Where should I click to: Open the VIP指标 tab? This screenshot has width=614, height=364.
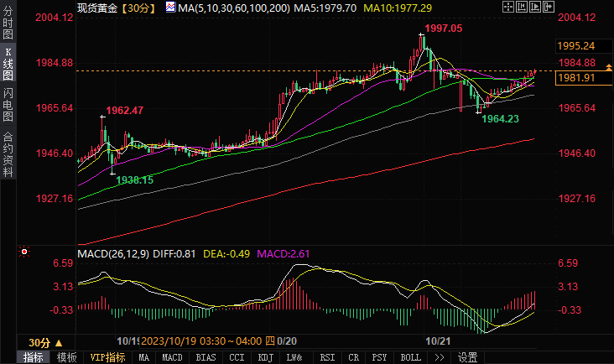point(107,357)
